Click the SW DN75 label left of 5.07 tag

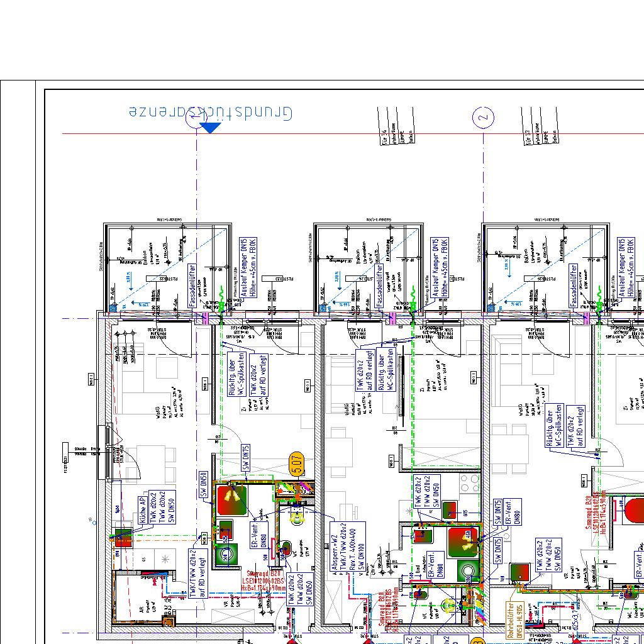(246, 459)
